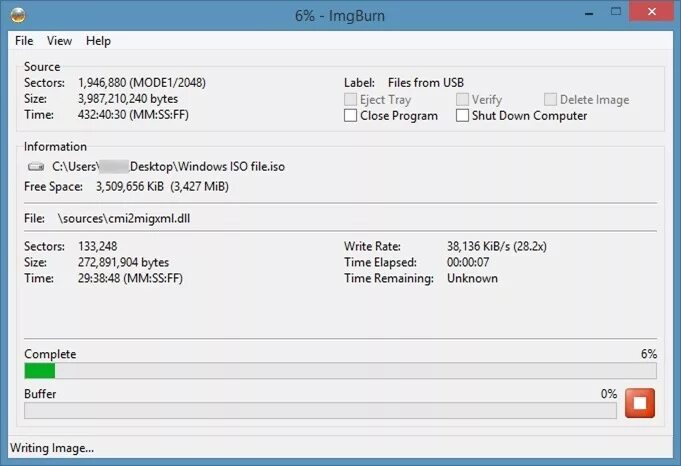Click time elapsed value '00:00:07'
Viewport: 681px width, 466px height.
[468, 262]
